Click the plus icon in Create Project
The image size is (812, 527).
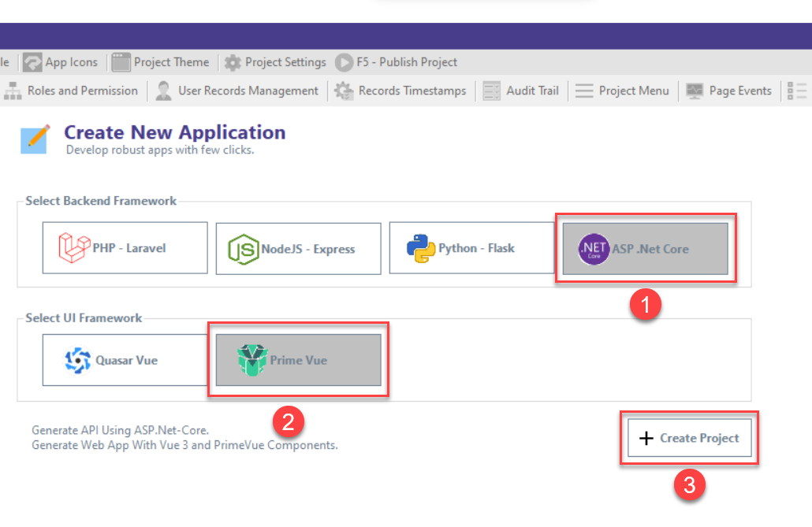click(646, 439)
